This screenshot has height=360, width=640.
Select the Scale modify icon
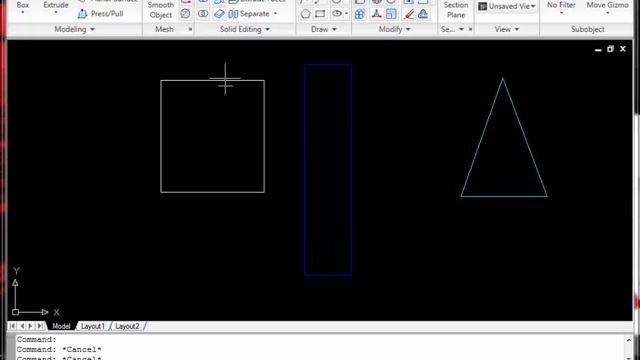391,14
